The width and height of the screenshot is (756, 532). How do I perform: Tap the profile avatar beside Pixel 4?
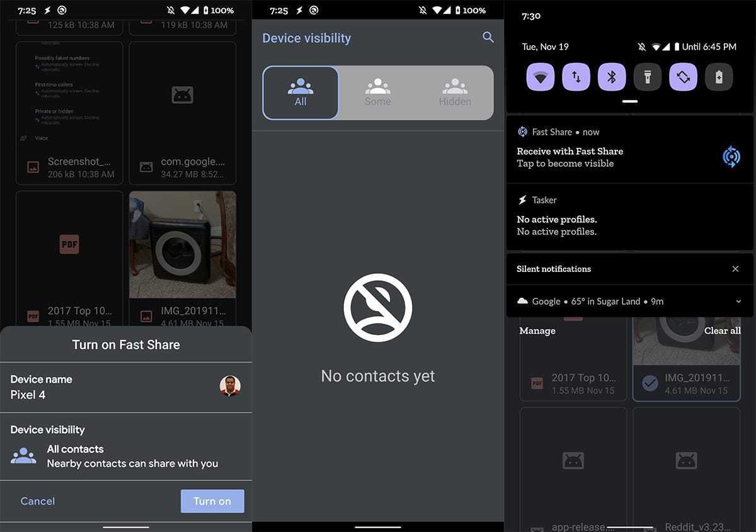coord(230,386)
